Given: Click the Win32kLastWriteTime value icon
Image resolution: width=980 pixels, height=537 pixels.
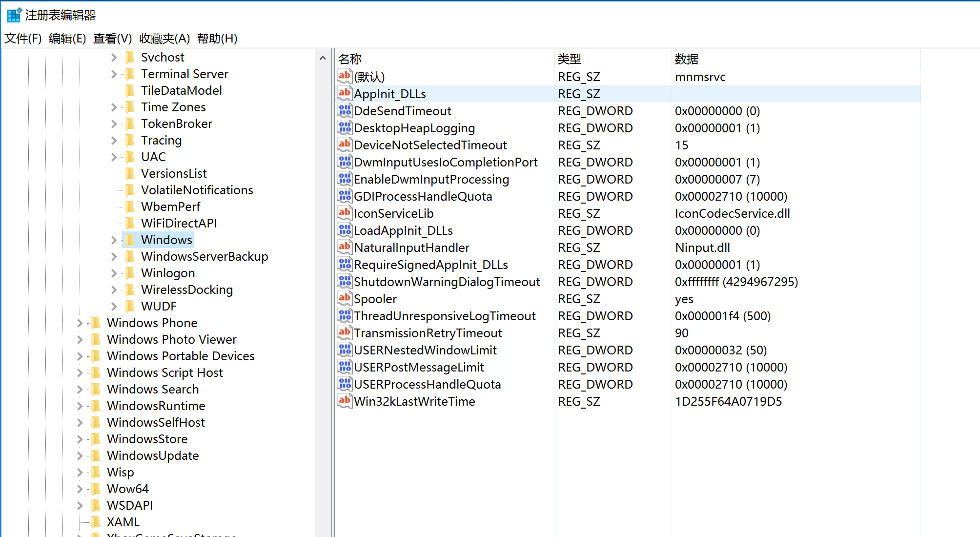Looking at the screenshot, I should 345,401.
